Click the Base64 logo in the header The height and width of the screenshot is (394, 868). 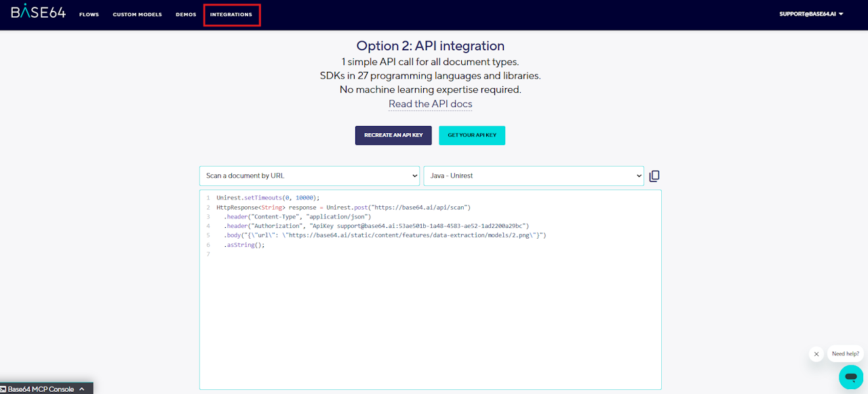click(x=38, y=12)
